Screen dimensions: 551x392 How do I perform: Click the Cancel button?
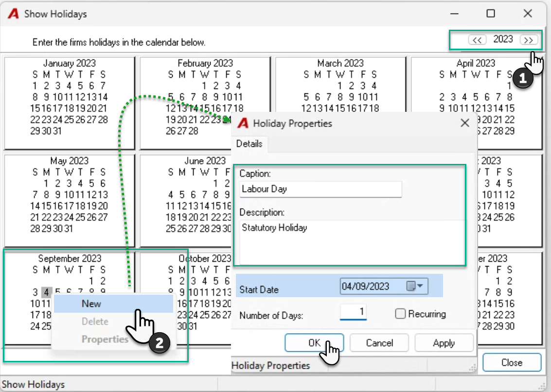379,343
